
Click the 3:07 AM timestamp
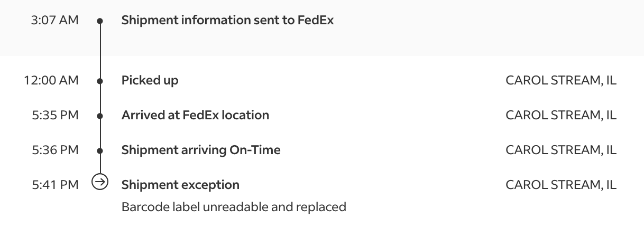[x=55, y=21]
